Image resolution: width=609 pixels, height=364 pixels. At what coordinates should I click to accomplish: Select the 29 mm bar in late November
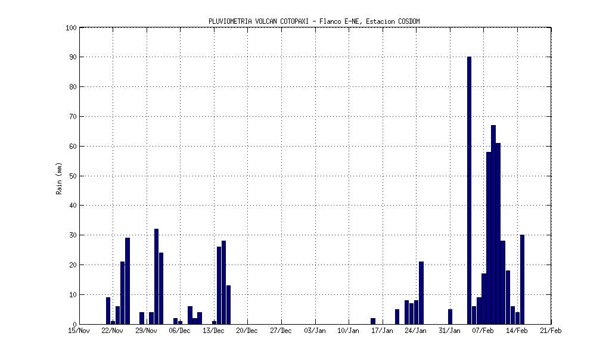(128, 281)
